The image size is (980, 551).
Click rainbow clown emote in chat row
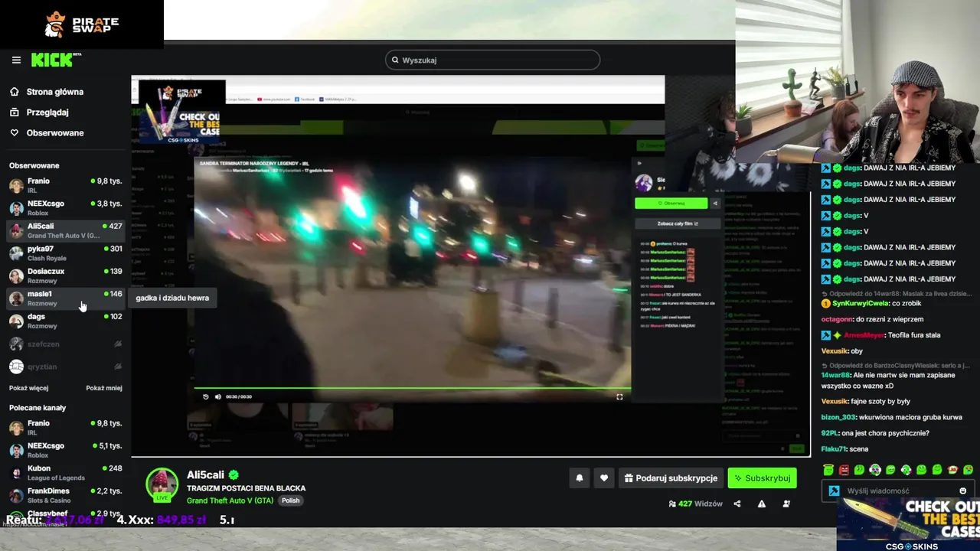875,470
